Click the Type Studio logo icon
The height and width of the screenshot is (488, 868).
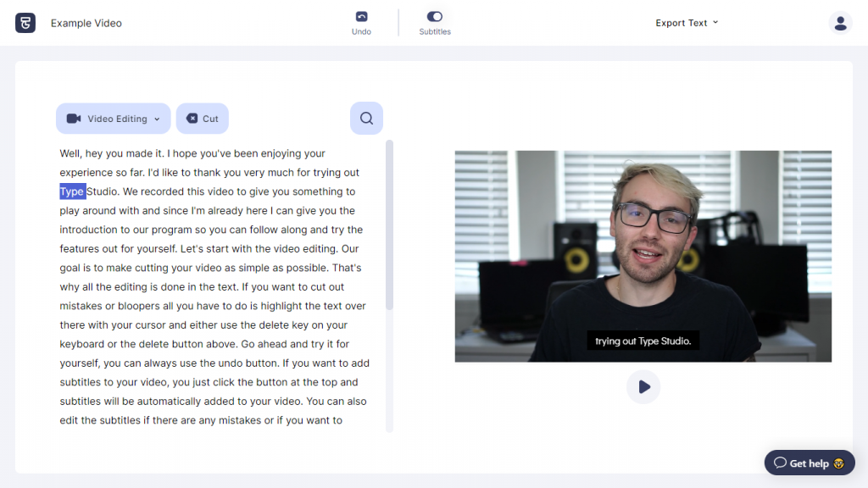point(25,23)
